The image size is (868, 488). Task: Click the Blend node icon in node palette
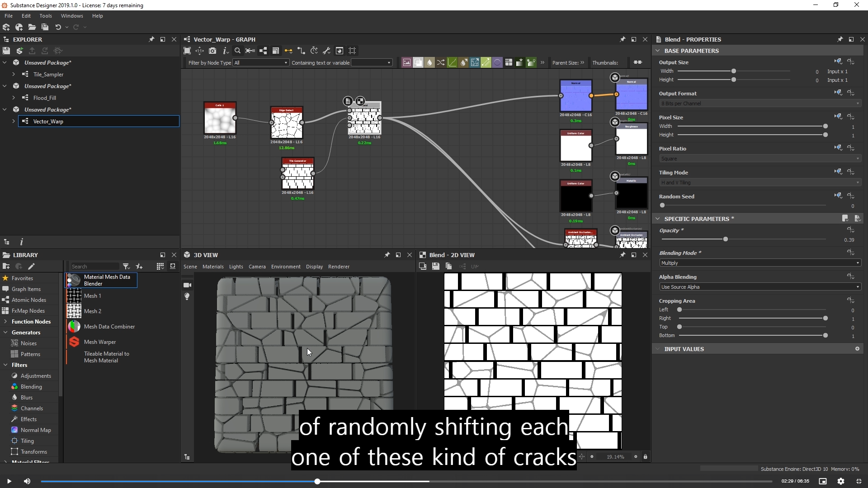(x=418, y=62)
